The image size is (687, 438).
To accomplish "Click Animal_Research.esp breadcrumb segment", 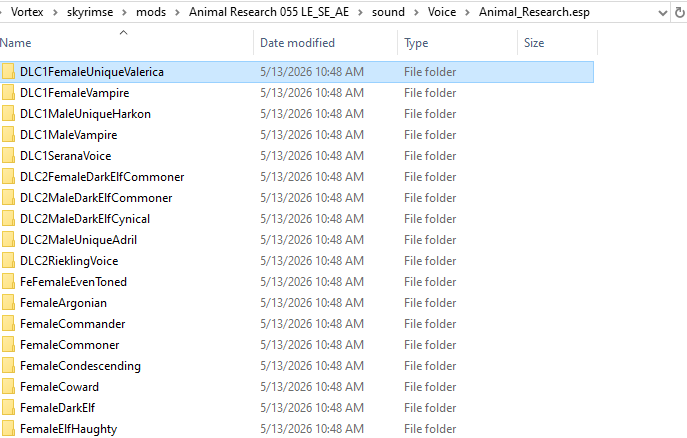I will point(534,12).
